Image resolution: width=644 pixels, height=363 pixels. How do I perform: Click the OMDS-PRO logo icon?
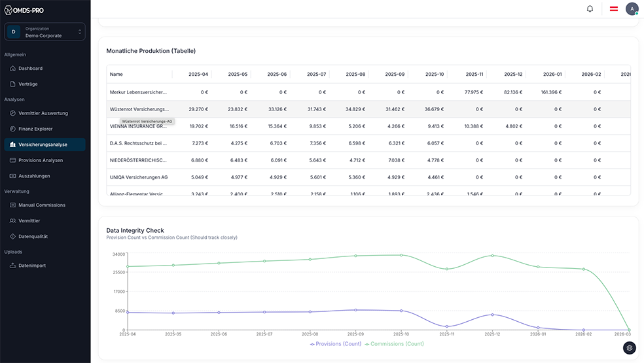pos(8,10)
